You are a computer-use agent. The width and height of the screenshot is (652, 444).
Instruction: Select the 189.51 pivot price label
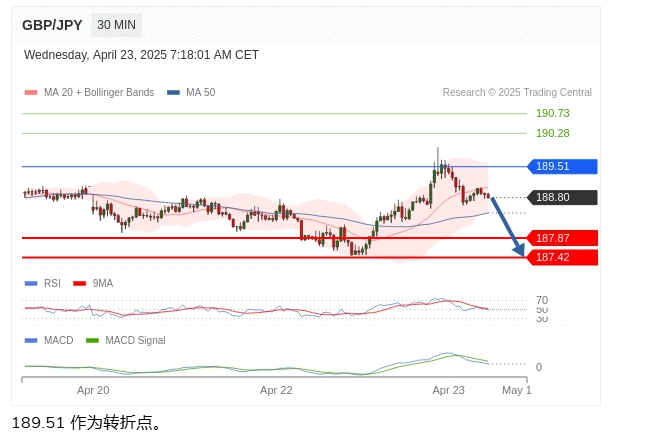[562, 166]
